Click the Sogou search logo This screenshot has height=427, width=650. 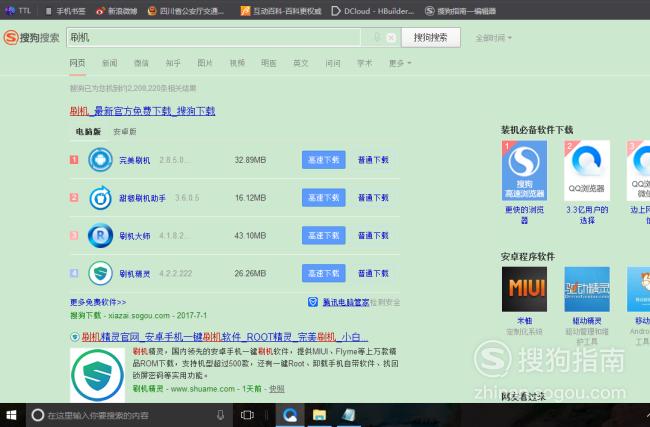tap(31, 38)
